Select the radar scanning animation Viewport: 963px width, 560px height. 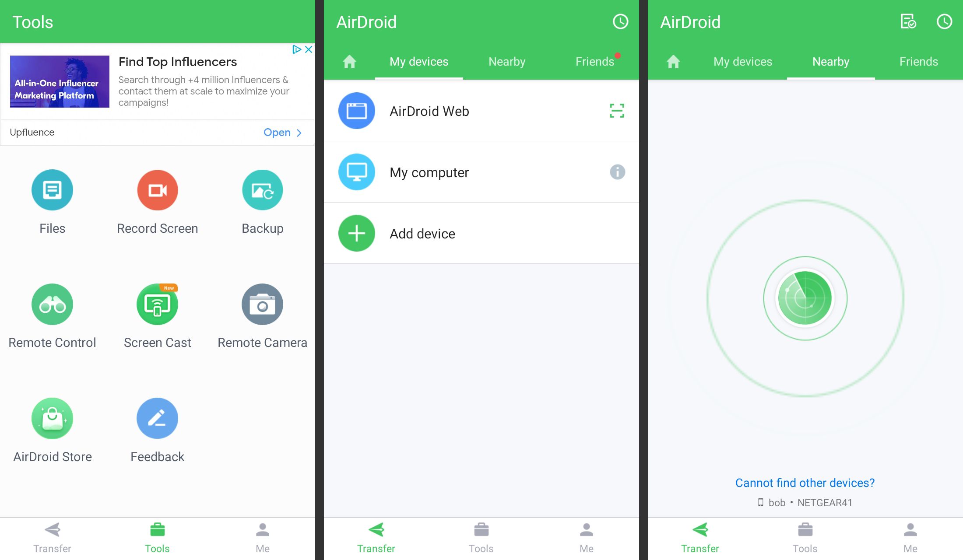point(804,299)
